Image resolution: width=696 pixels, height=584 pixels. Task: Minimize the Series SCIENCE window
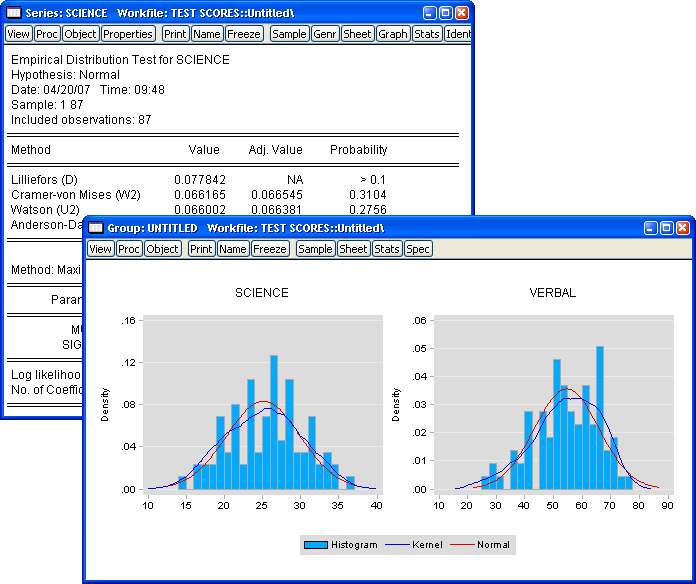[430, 13]
